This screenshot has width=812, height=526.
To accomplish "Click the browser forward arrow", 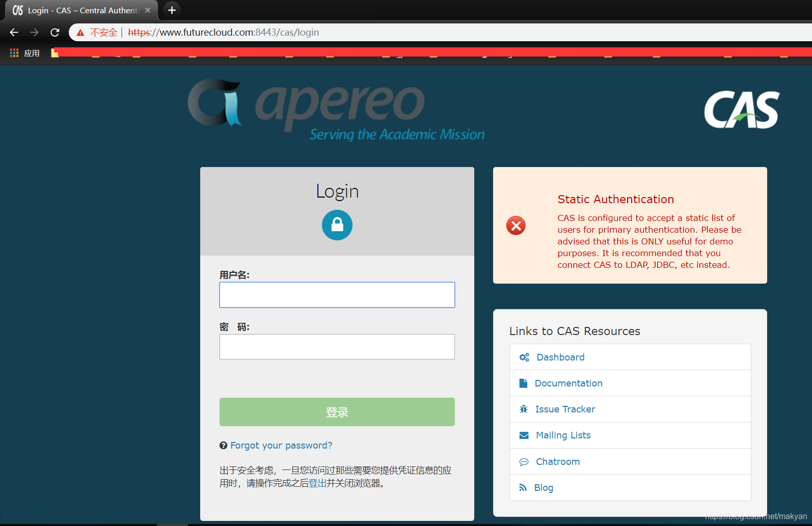I will coord(34,33).
